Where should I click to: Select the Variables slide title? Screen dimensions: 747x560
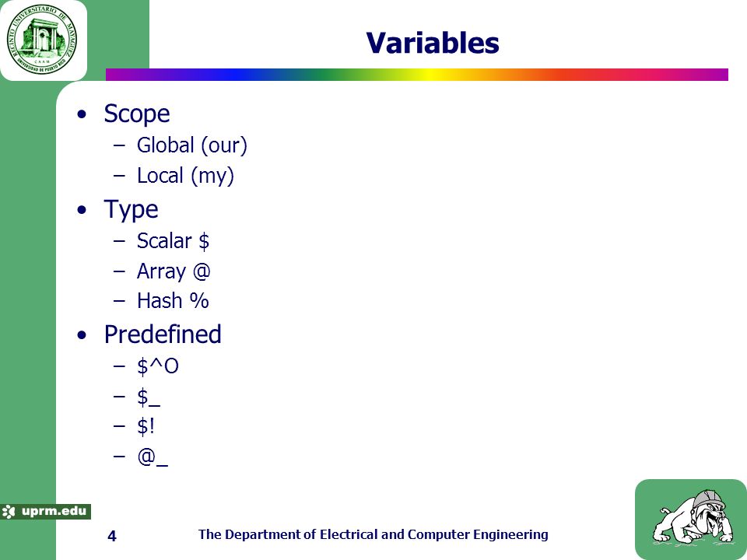(433, 42)
